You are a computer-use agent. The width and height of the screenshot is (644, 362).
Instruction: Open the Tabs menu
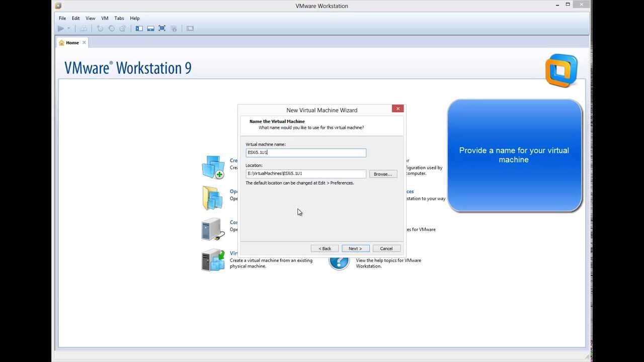[x=119, y=18]
